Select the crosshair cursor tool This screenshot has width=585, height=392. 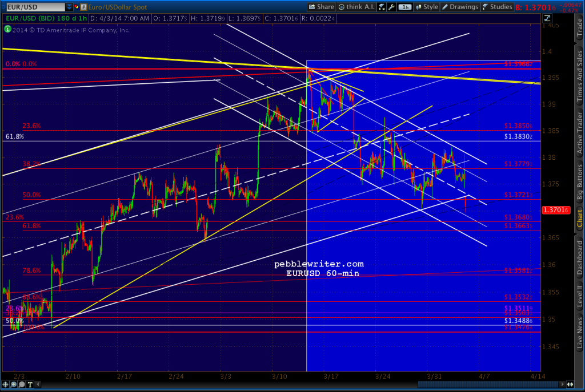[x=5, y=385]
